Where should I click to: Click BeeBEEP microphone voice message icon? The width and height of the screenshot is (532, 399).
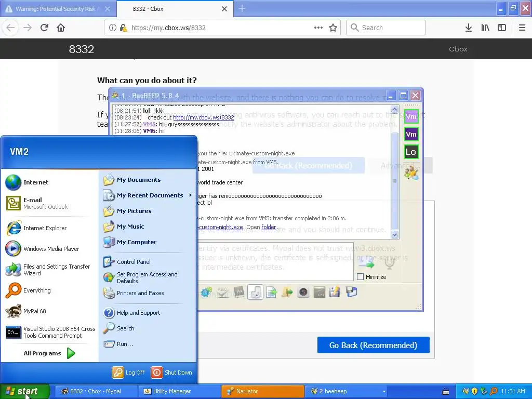[390, 262]
